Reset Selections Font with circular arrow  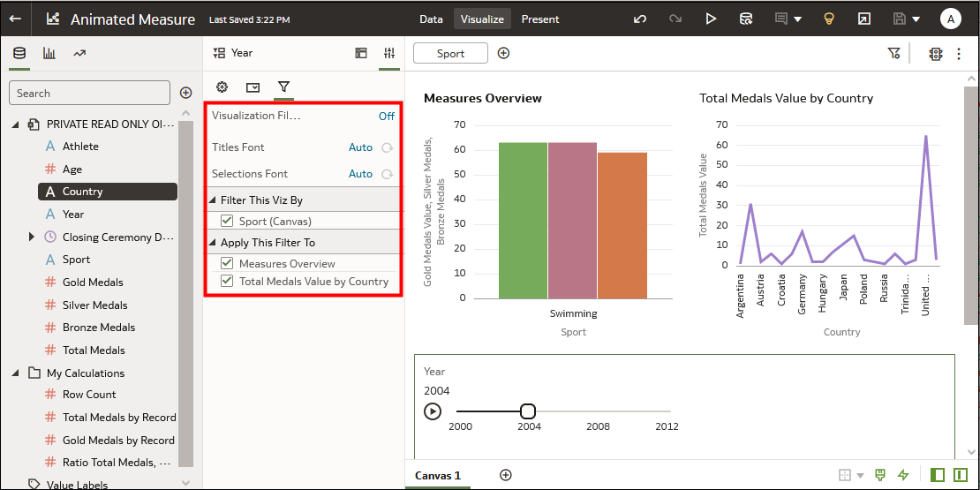coord(388,174)
